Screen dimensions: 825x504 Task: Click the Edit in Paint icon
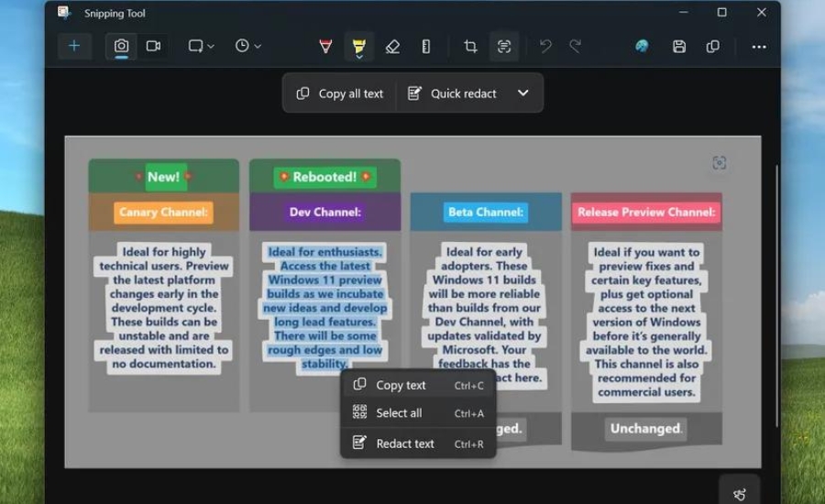642,47
